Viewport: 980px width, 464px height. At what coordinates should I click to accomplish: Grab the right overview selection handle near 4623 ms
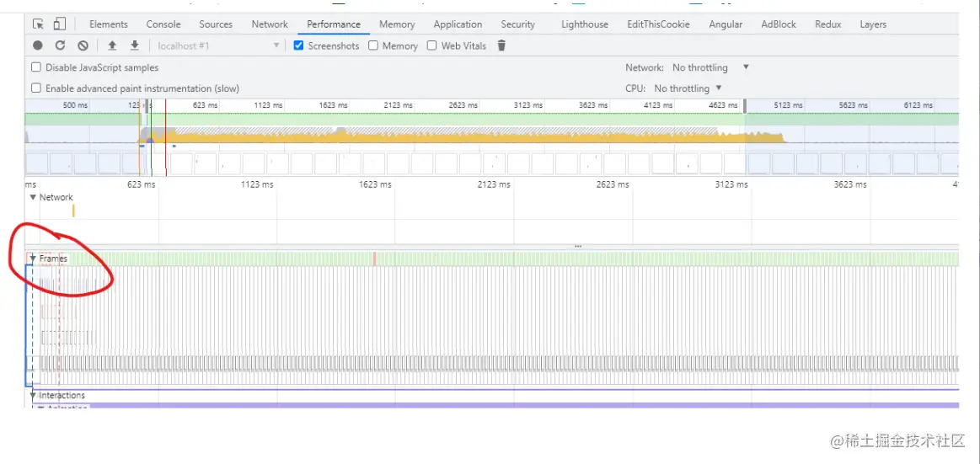tap(744, 106)
